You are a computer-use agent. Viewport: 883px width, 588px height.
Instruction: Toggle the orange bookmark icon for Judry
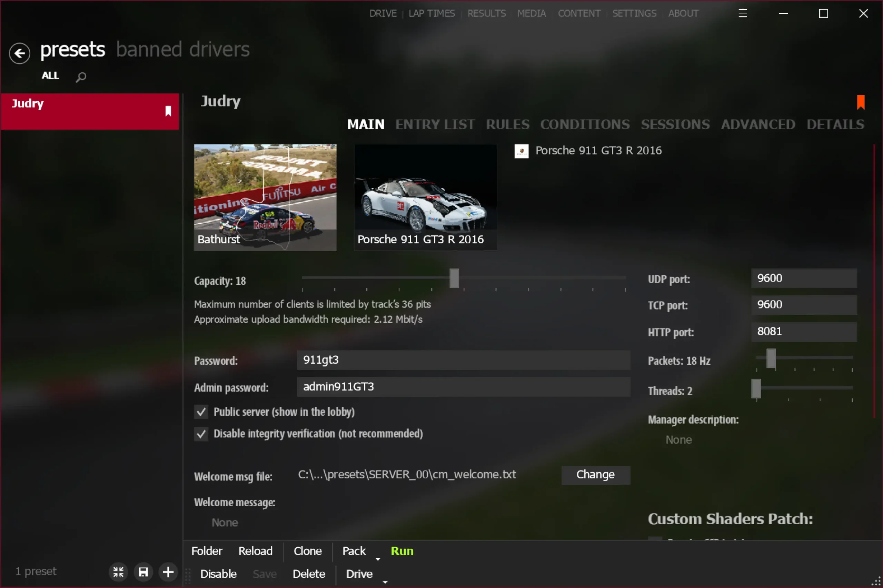(x=861, y=102)
